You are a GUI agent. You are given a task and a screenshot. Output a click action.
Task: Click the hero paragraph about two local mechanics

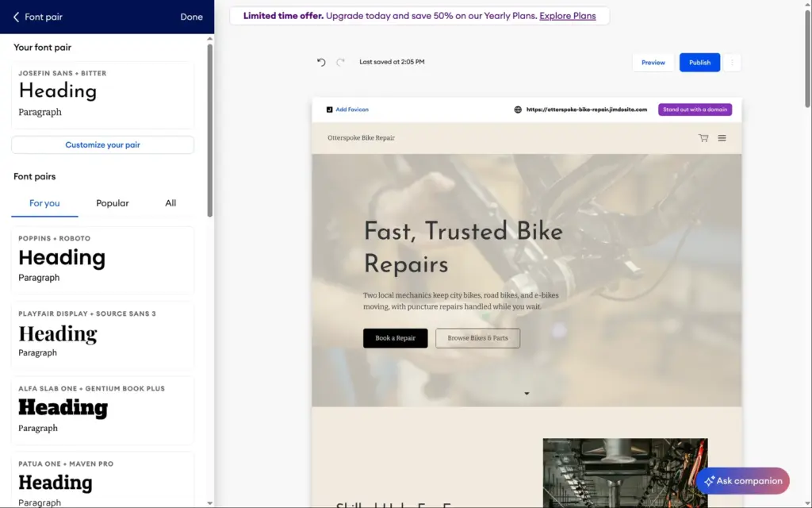coord(461,301)
